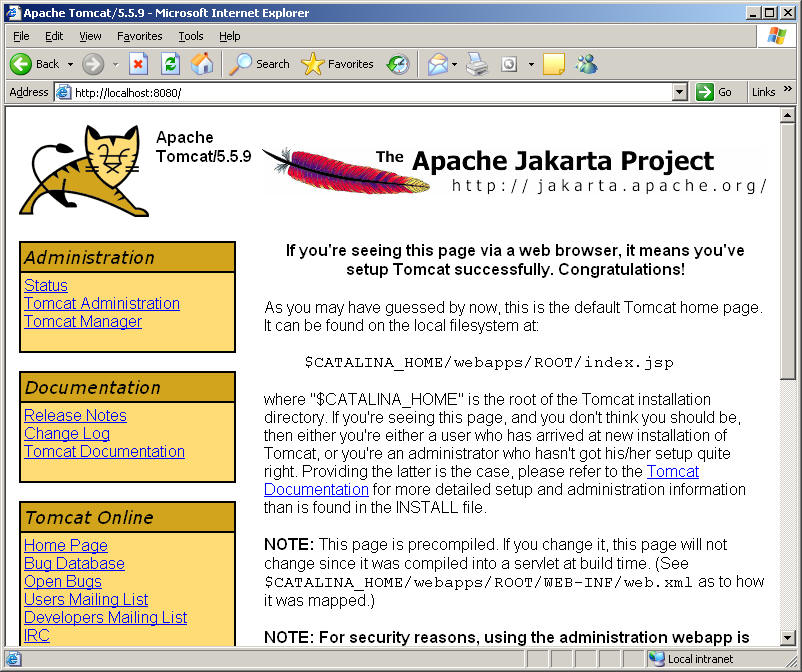Open the Tomcat Manager link
The width and height of the screenshot is (802, 672).
83,321
